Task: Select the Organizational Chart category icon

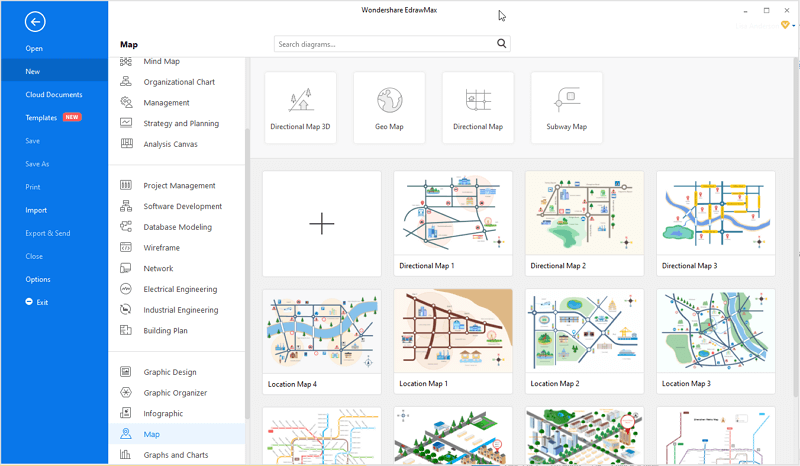Action: coord(126,82)
